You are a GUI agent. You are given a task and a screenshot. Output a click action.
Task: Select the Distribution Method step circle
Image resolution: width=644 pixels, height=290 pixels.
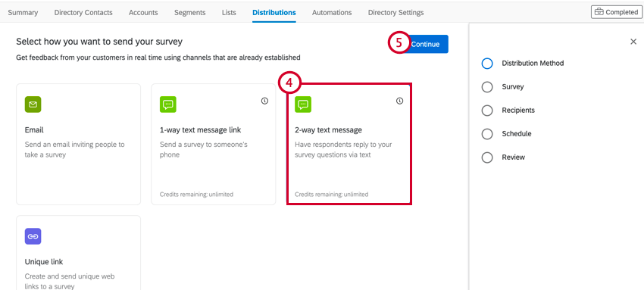[487, 64]
